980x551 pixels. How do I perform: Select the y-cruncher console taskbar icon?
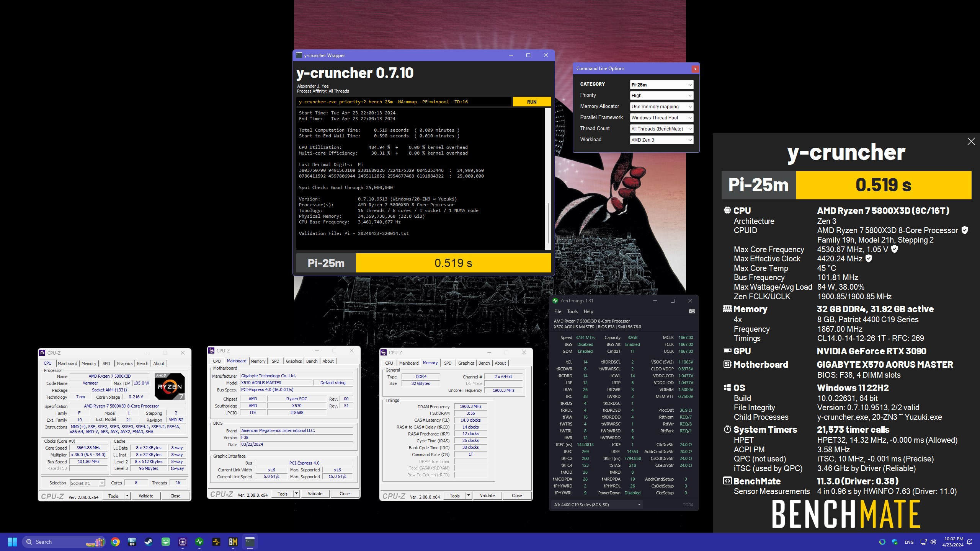[x=250, y=542]
